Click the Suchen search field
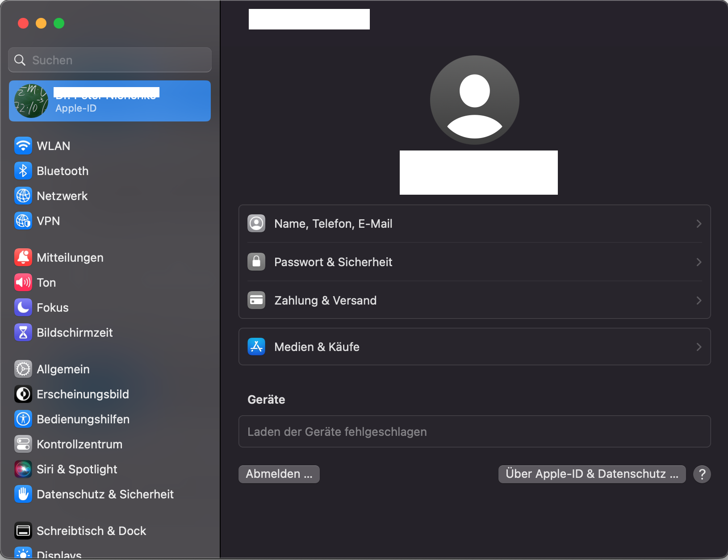The width and height of the screenshot is (728, 560). tap(110, 60)
